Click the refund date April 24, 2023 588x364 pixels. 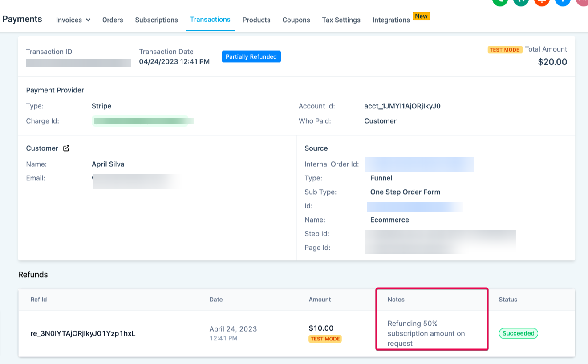(x=233, y=329)
